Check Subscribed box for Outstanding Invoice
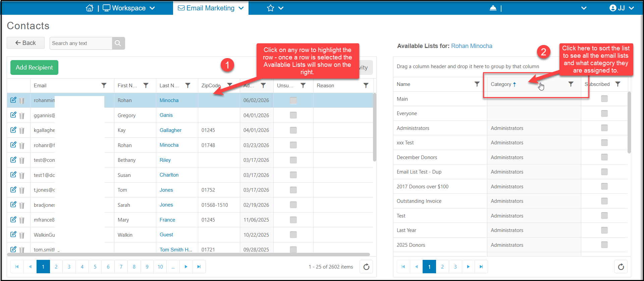 point(604,201)
